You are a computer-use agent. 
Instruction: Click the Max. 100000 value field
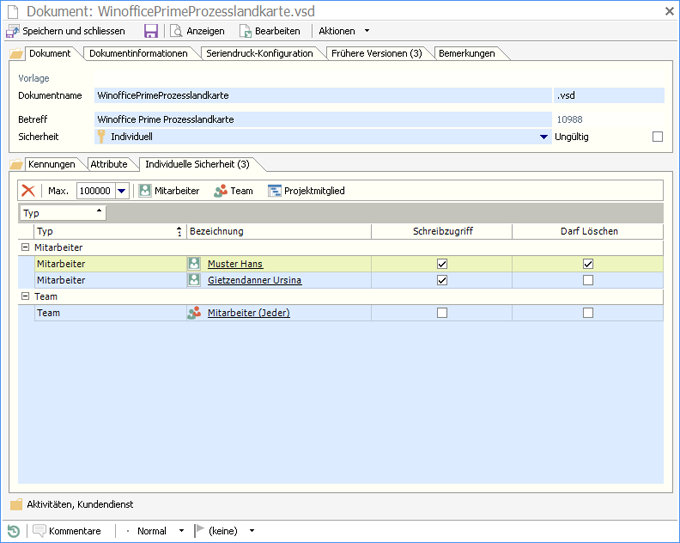pos(96,191)
